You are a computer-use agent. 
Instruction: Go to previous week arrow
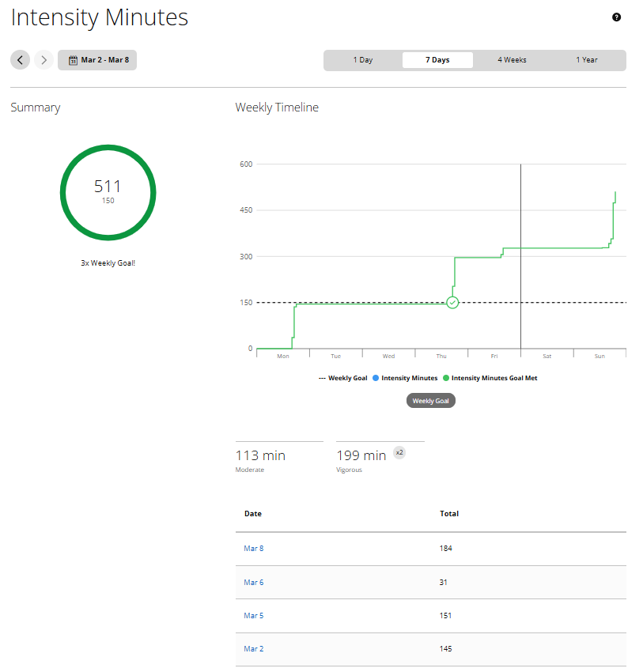[x=21, y=60]
